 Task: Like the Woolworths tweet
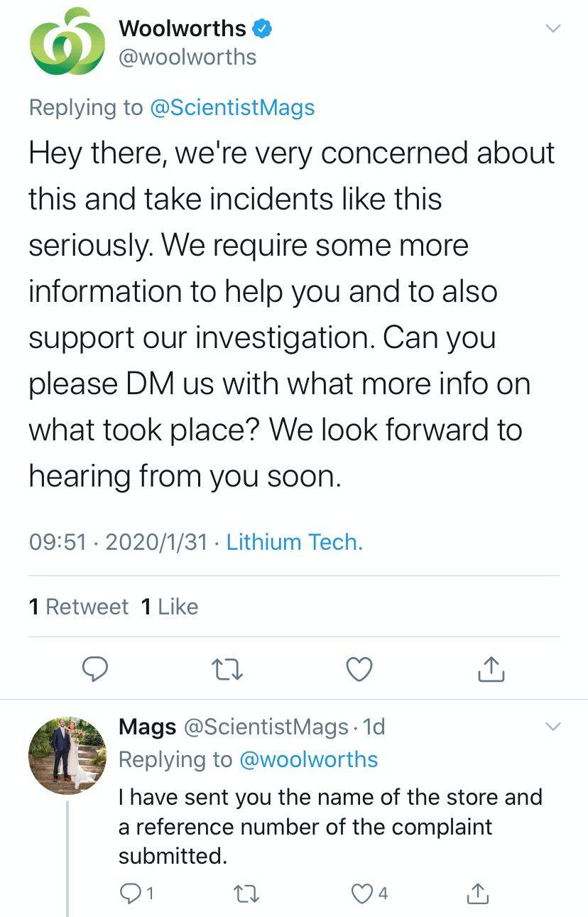pyautogui.click(x=359, y=669)
